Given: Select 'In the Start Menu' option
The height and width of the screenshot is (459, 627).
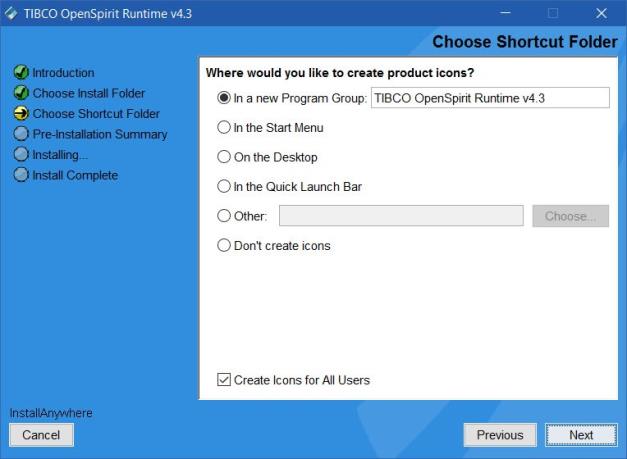Looking at the screenshot, I should (224, 128).
